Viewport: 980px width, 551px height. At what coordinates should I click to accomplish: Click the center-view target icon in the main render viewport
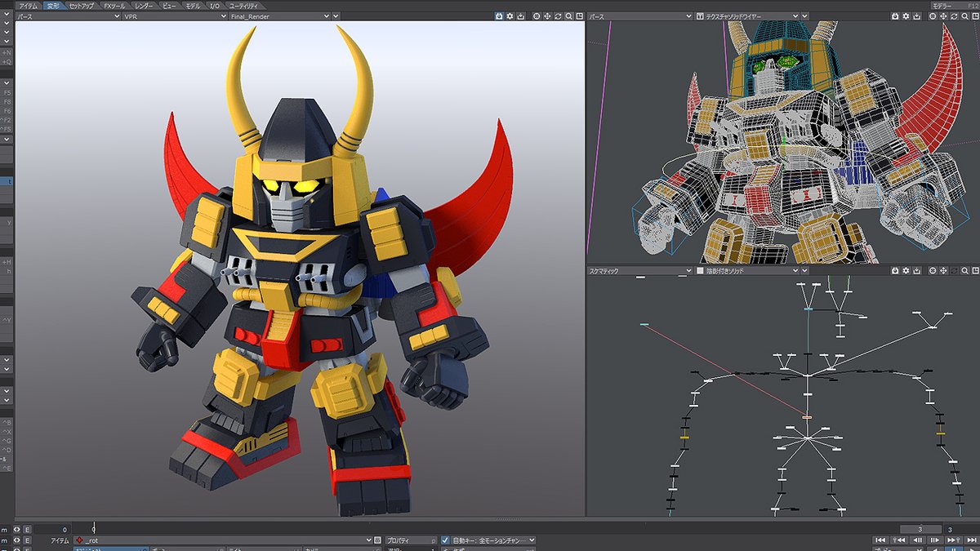point(537,16)
